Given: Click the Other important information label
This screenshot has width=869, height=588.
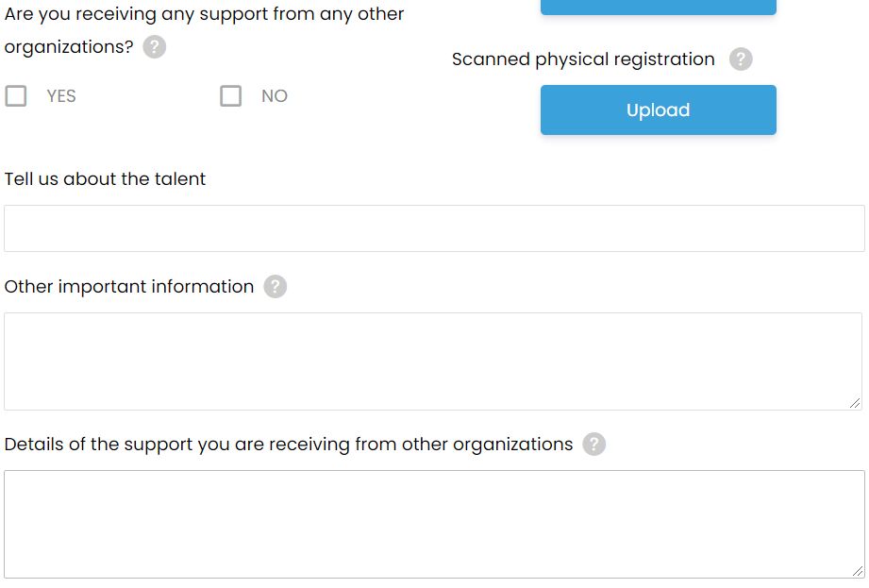Looking at the screenshot, I should coord(129,287).
